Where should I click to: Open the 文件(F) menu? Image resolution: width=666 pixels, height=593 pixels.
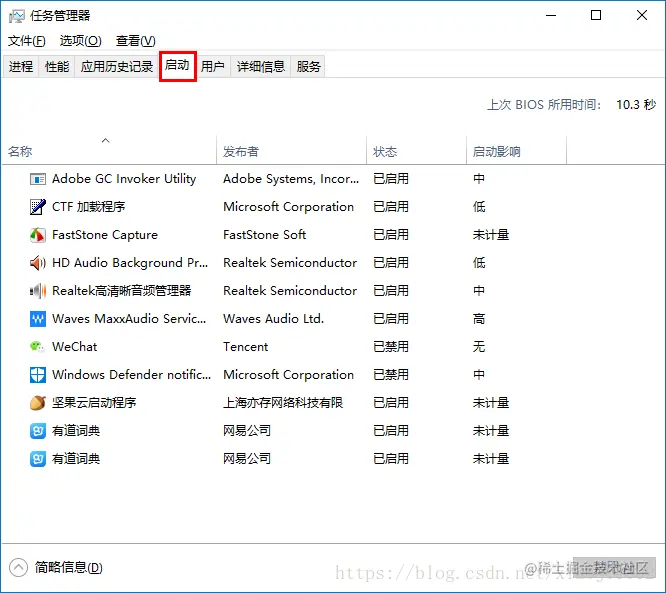coord(26,41)
